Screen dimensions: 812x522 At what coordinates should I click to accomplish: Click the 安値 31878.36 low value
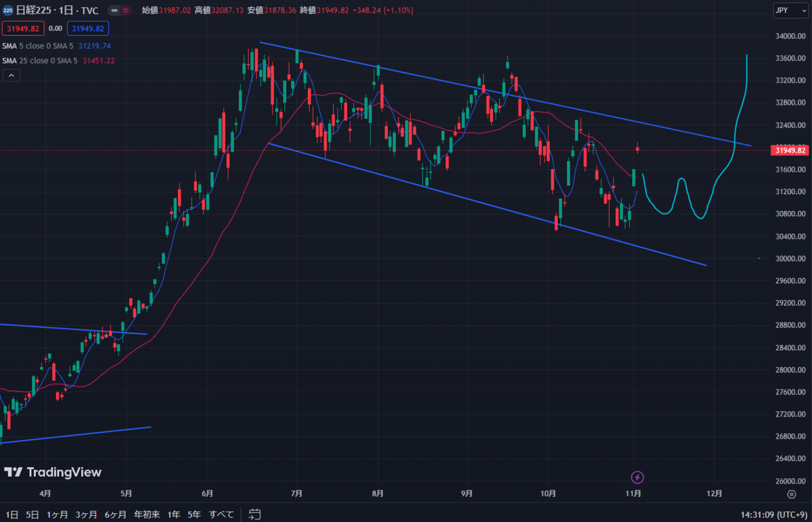[271, 11]
